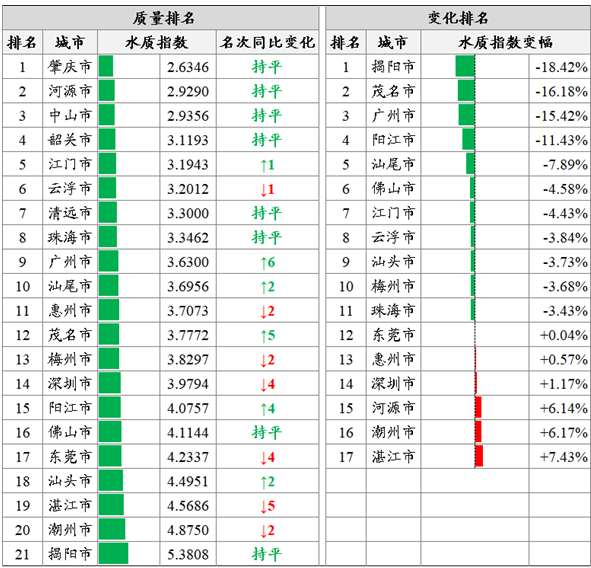This screenshot has width=591, height=568.
Task: Click 持平 status for 佛山市
Action: tap(267, 432)
